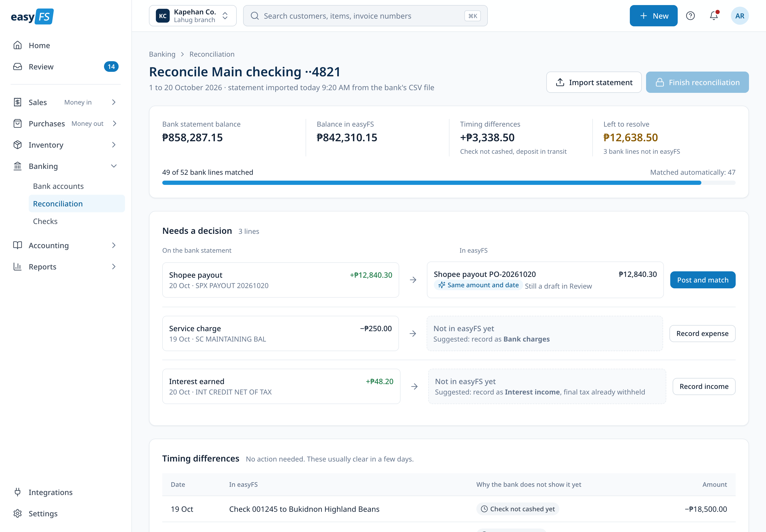
Task: Click the Banking building icon
Action: (18, 166)
